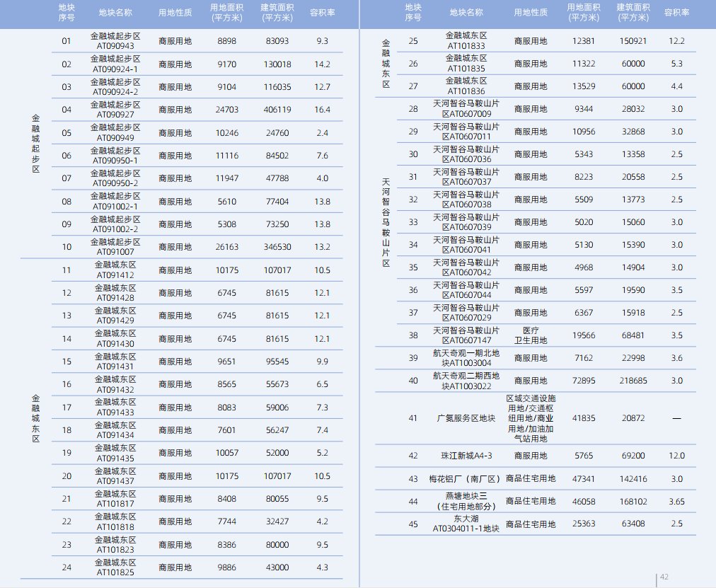Select the parcel code AT091412
The height and width of the screenshot is (588, 716).
point(115,275)
